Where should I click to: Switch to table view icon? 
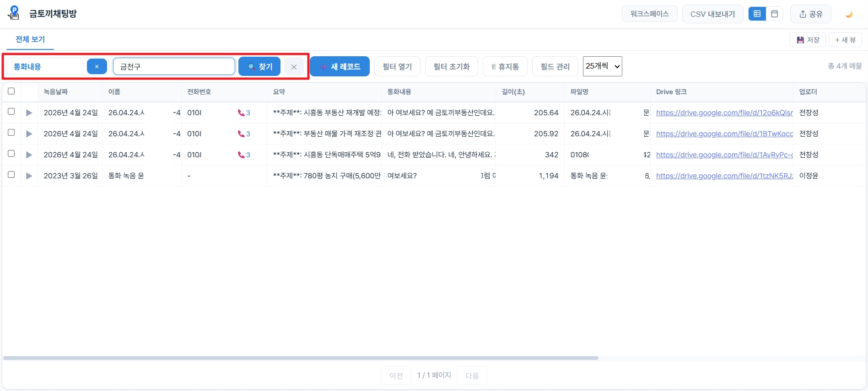click(757, 14)
